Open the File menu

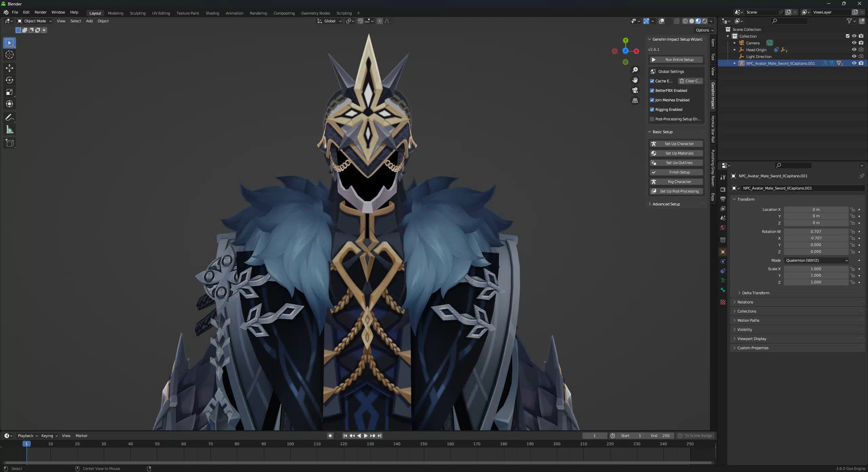[15, 12]
